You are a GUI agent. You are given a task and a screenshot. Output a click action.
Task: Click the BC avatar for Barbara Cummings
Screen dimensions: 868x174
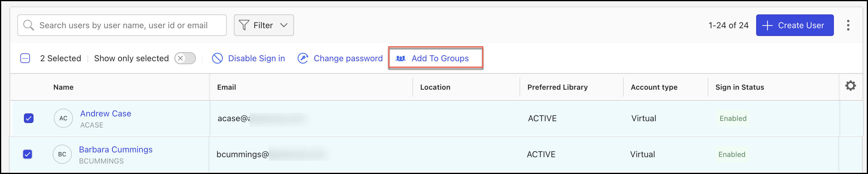[62, 154]
